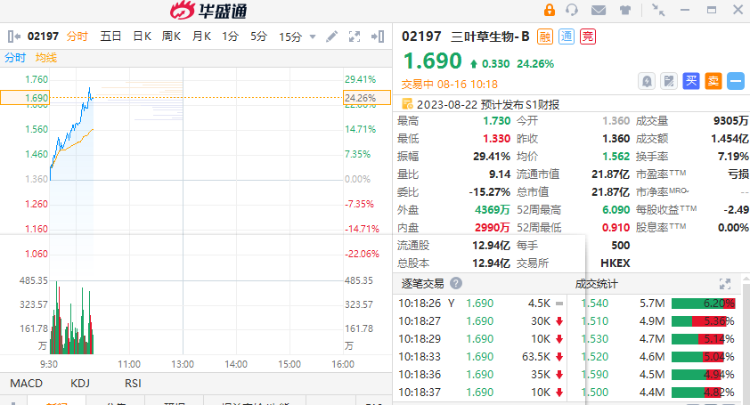Click the 1.540 price statistics row
The width and height of the screenshot is (750, 405).
(x=658, y=303)
